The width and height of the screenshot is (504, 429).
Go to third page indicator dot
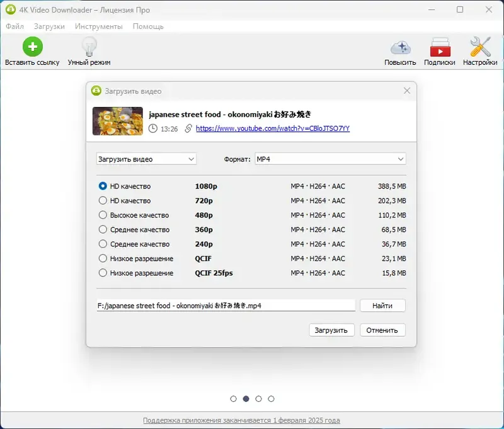click(258, 399)
